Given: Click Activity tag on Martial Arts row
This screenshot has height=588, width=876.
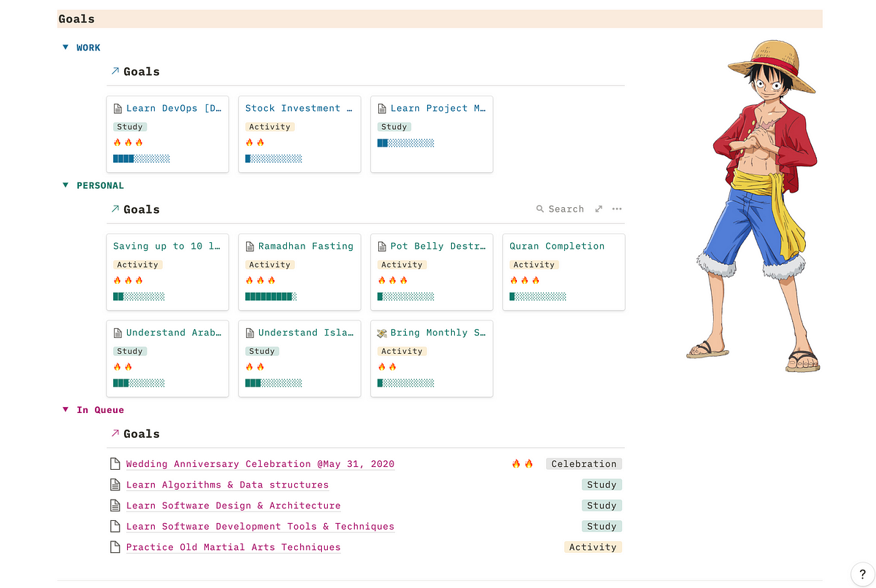Looking at the screenshot, I should click(593, 547).
